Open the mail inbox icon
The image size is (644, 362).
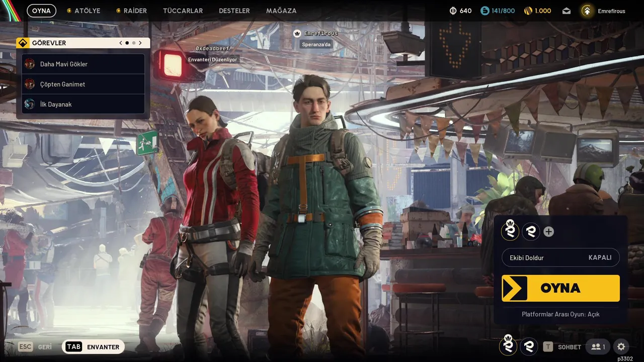tap(567, 11)
